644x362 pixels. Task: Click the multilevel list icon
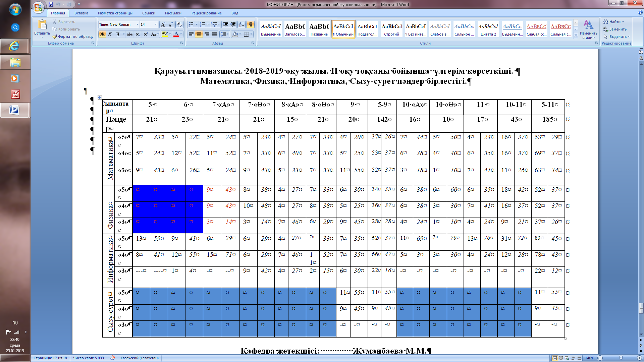click(x=215, y=24)
